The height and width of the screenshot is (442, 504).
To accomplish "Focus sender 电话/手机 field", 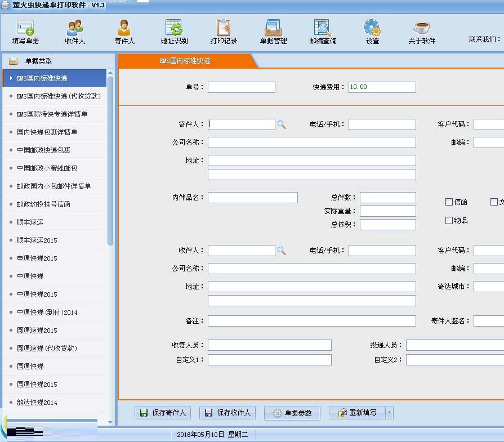I will 382,124.
